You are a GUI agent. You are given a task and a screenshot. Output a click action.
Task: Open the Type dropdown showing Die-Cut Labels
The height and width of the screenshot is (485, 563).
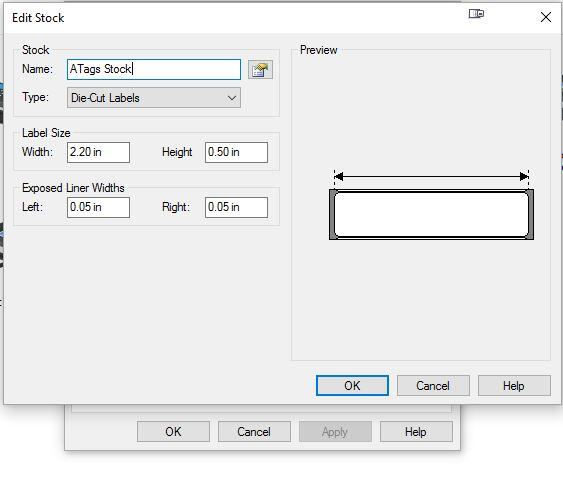pyautogui.click(x=154, y=98)
